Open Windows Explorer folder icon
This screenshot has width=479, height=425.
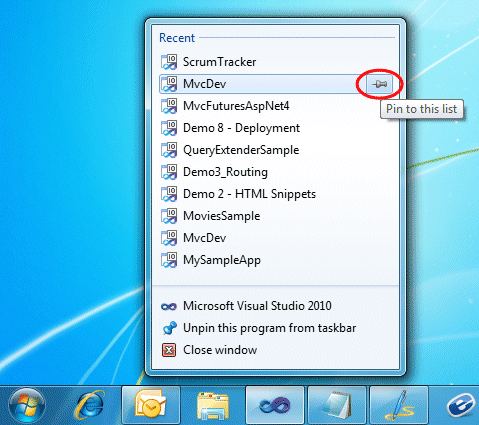213,405
